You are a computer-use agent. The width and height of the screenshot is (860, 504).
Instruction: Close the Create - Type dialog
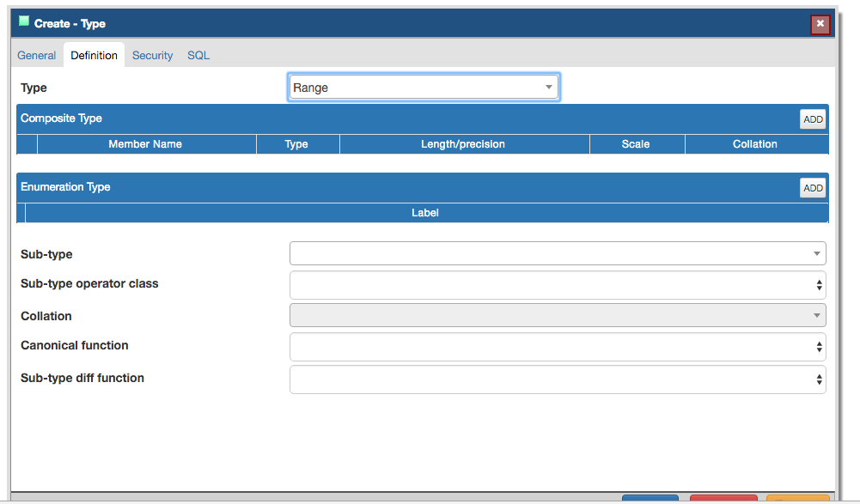tap(820, 24)
